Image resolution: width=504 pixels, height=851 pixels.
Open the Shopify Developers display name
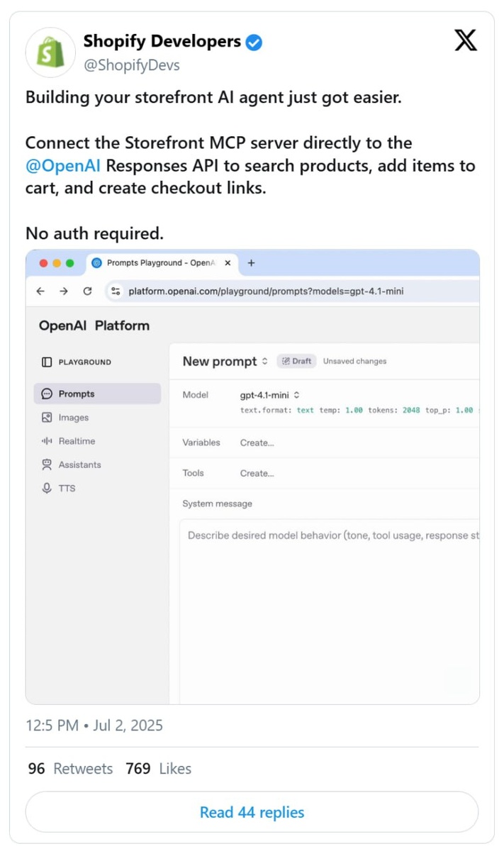point(162,42)
